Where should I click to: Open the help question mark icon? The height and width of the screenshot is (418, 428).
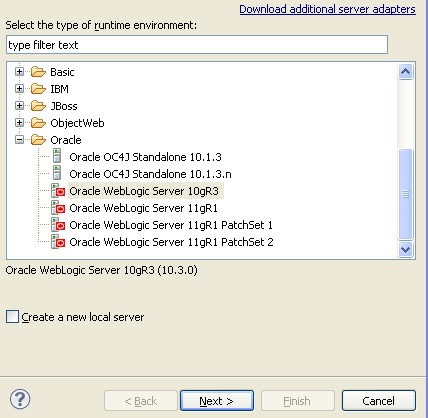20,399
